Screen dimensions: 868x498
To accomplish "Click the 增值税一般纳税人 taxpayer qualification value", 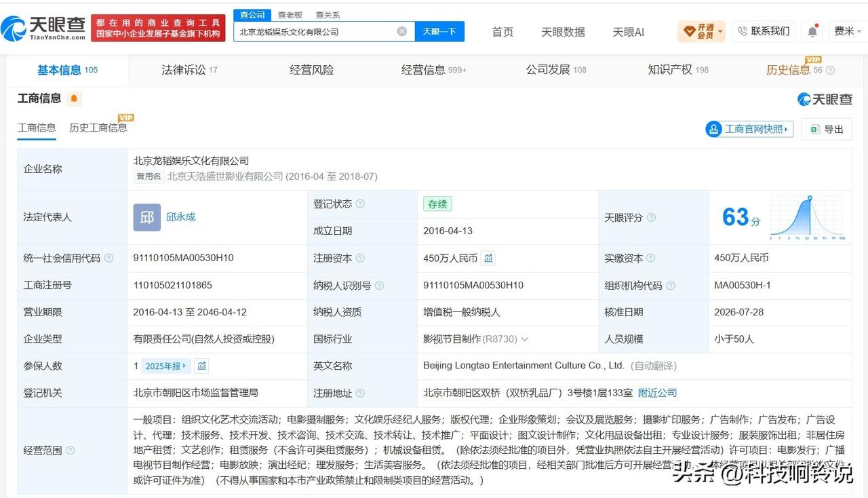I will tap(462, 312).
